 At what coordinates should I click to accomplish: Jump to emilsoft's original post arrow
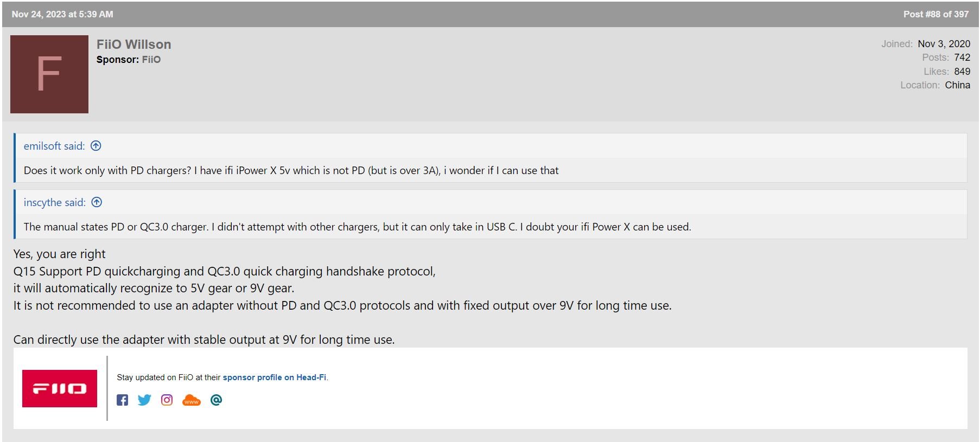coord(96,146)
